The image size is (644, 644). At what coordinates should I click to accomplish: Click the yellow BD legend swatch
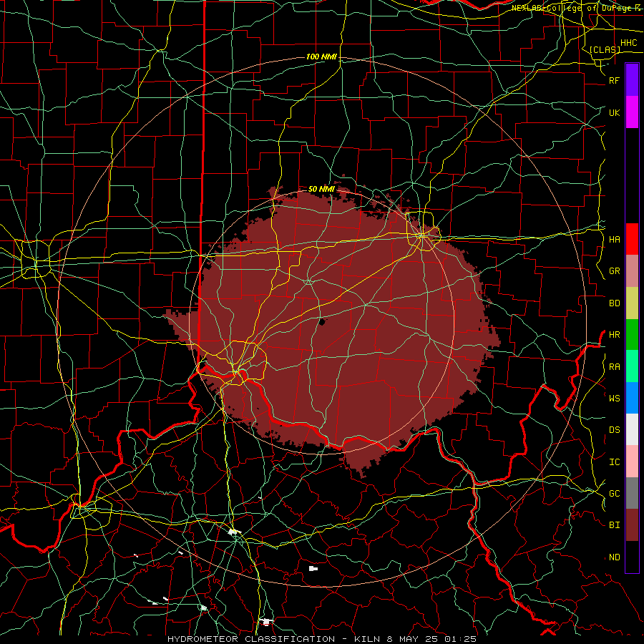[x=632, y=303]
